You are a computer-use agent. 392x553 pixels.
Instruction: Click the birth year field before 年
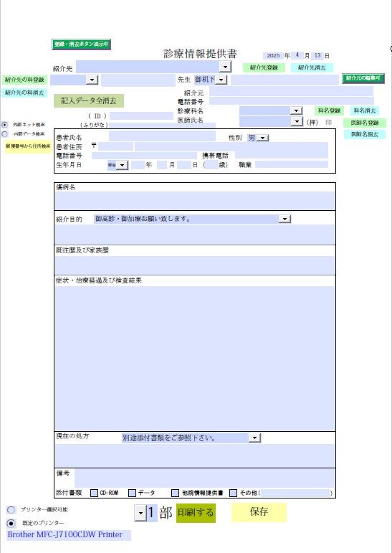(138, 165)
